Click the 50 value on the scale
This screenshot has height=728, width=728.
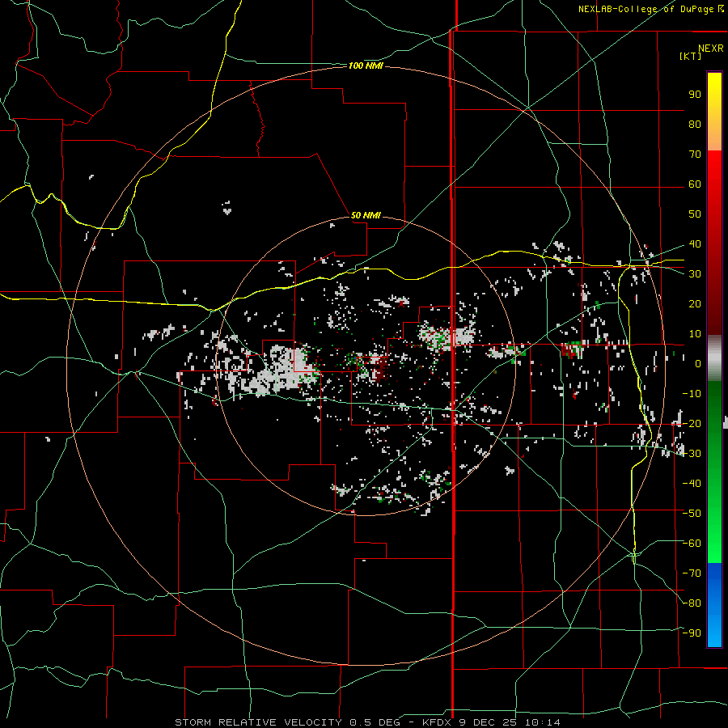click(695, 214)
